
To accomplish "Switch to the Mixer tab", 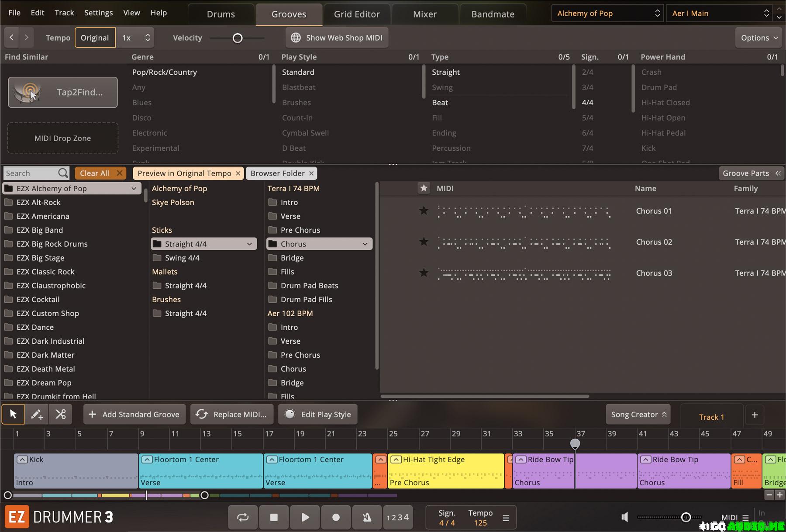I will click(425, 14).
